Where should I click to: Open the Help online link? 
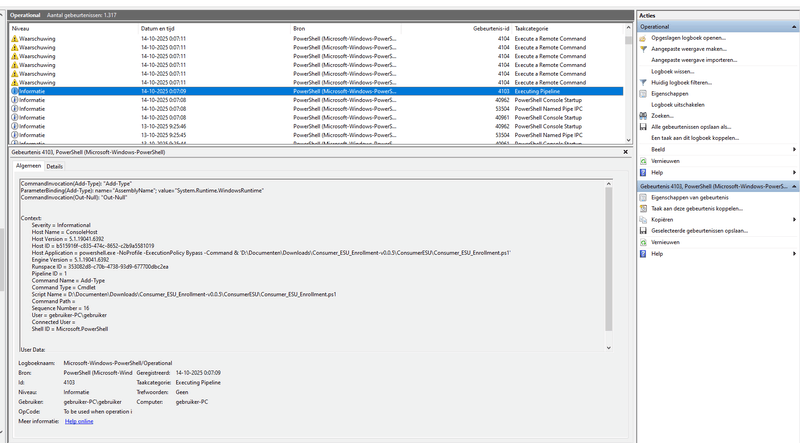pyautogui.click(x=79, y=422)
